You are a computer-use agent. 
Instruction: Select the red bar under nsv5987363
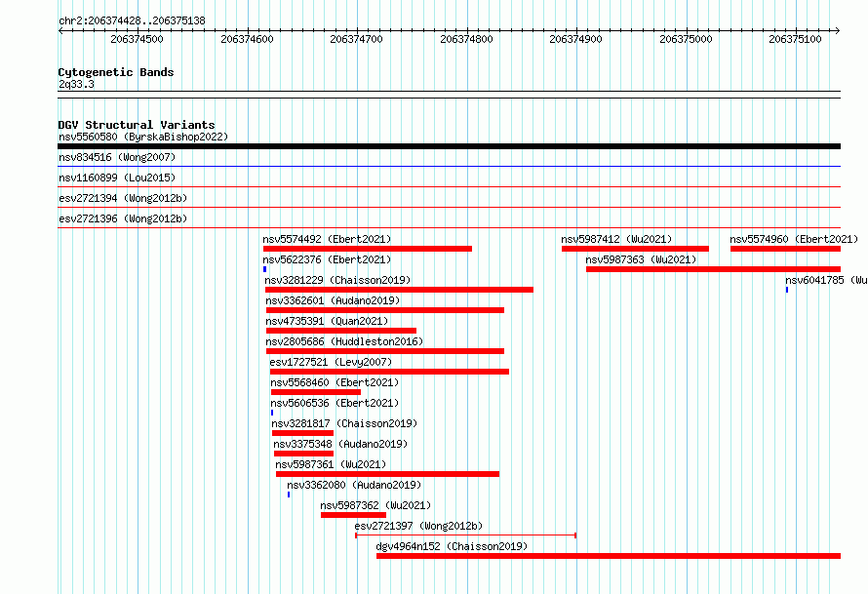tap(714, 269)
